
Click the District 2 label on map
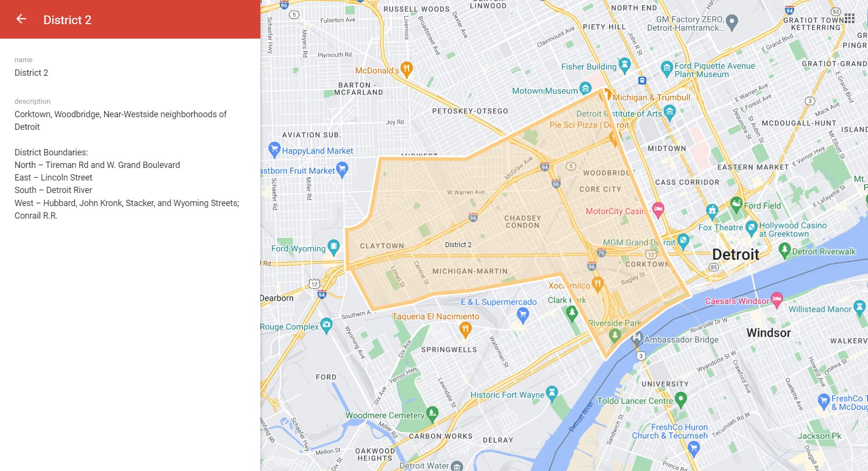(x=458, y=245)
